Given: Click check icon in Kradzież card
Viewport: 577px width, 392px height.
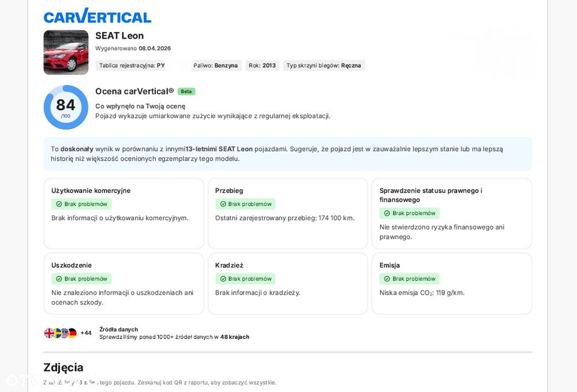Looking at the screenshot, I should [x=223, y=279].
